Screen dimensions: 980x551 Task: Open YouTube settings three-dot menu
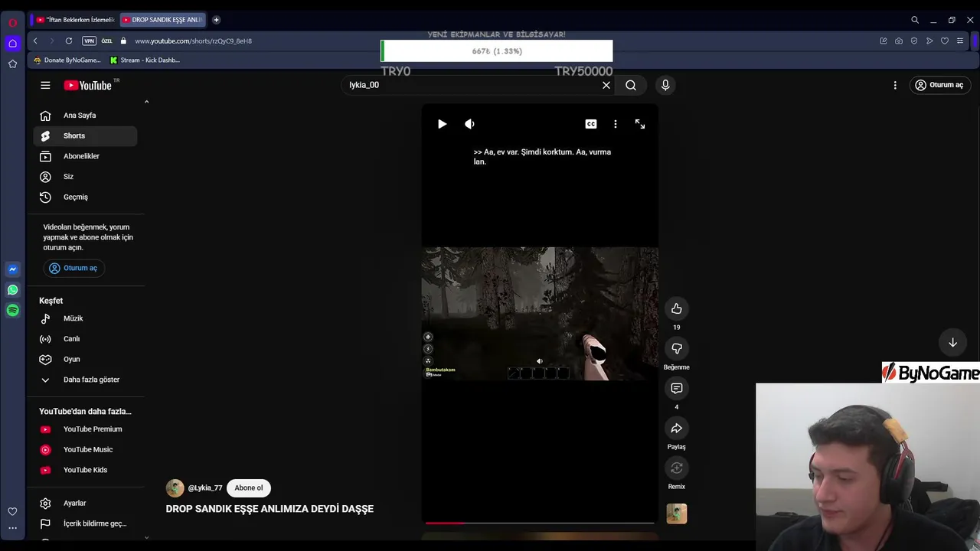[895, 85]
